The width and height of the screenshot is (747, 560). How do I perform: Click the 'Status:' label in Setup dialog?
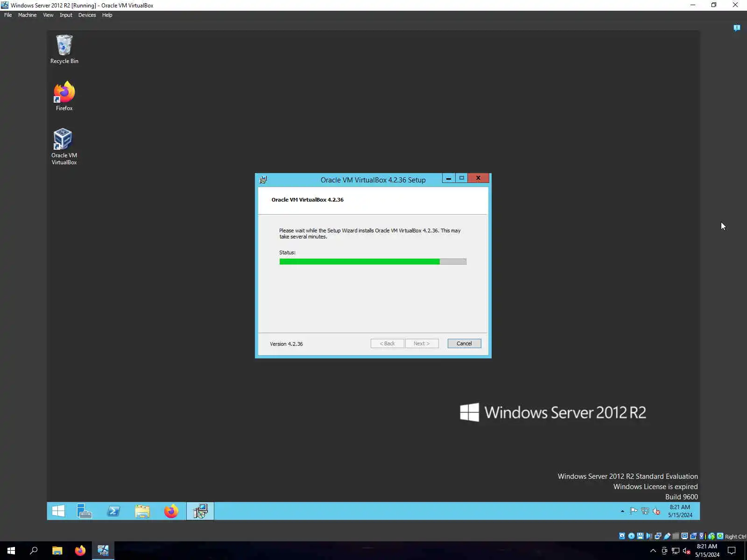pos(287,252)
